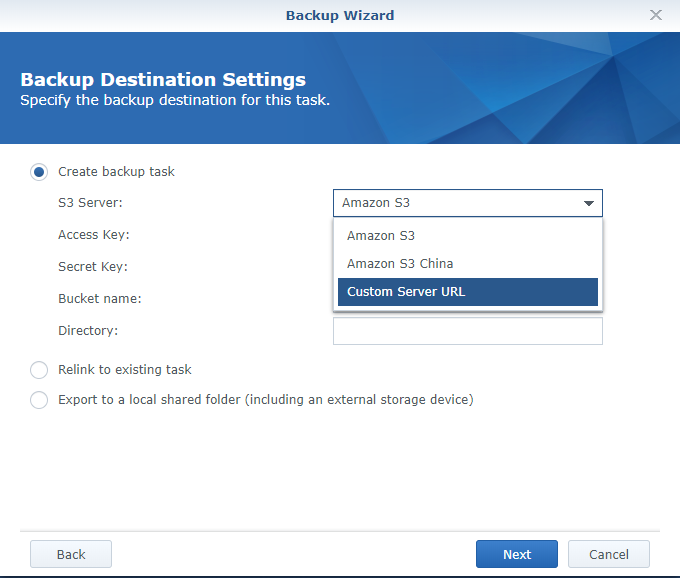Viewport: 680px width, 578px height.
Task: Click the Directory field label
Action: pos(88,331)
